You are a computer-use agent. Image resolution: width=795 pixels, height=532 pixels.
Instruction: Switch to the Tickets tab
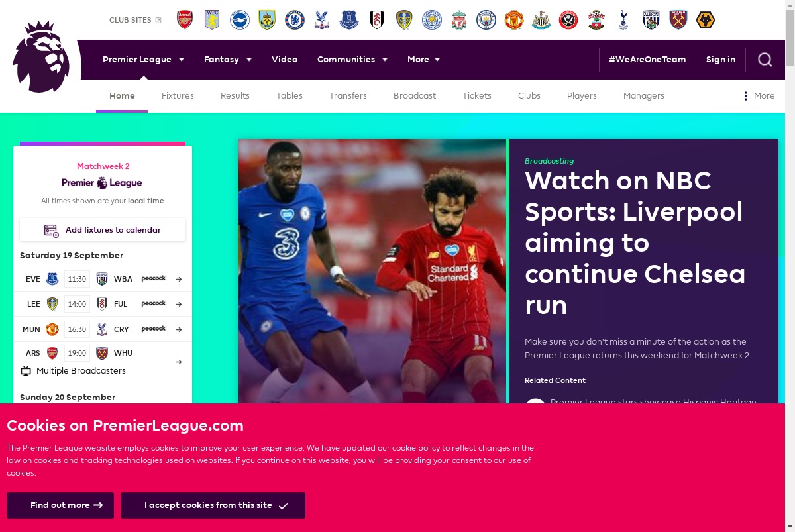pyautogui.click(x=477, y=96)
